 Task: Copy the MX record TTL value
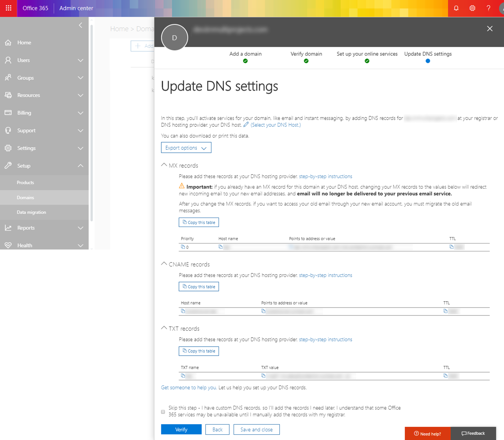coord(451,247)
